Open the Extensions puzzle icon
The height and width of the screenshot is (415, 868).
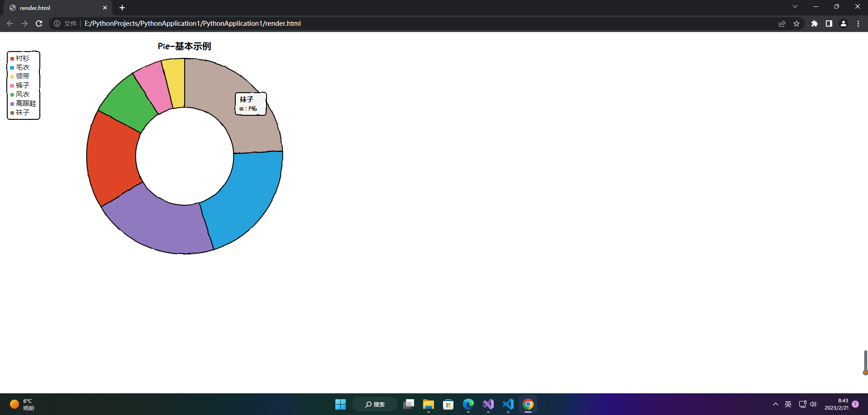815,24
